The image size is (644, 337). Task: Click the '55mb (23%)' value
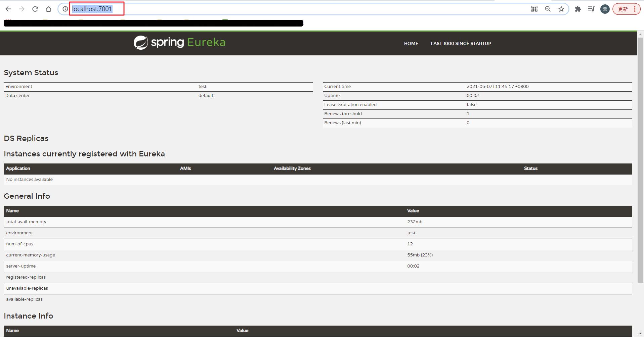point(420,255)
